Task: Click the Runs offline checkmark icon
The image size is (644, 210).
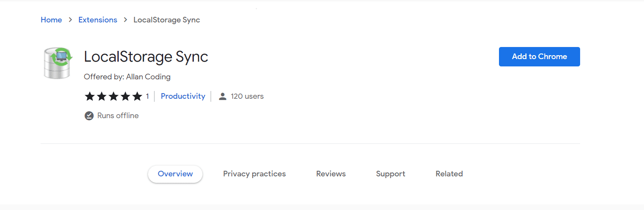Action: [89, 116]
